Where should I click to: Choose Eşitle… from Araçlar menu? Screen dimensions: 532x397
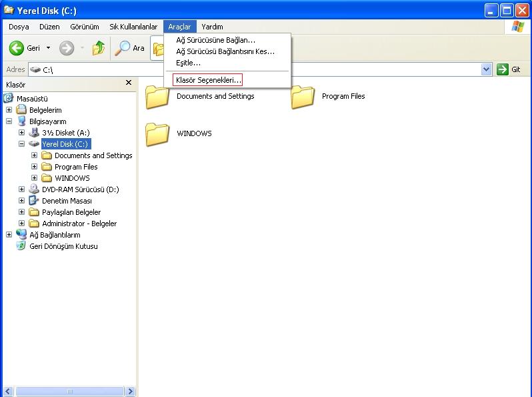click(227, 63)
